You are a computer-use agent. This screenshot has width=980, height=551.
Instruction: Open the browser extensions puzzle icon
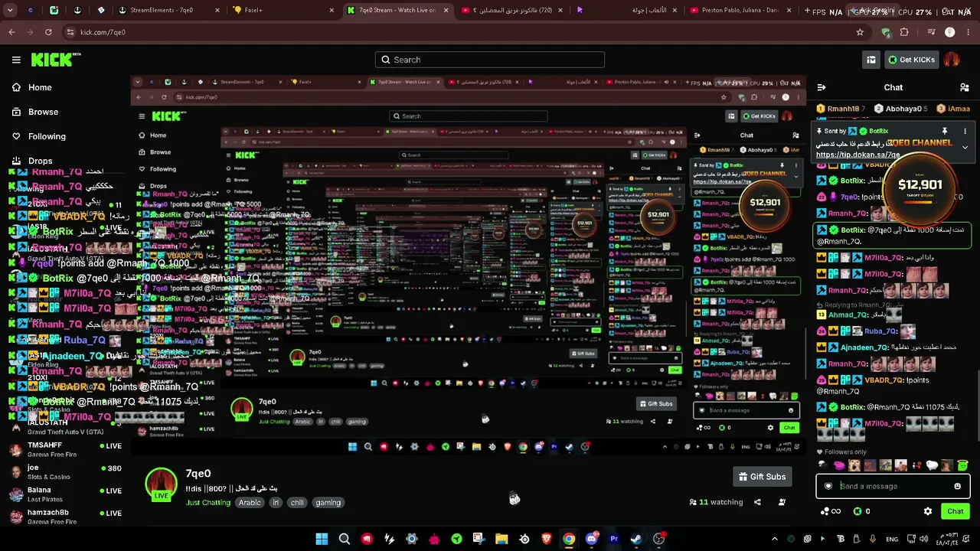(x=904, y=32)
